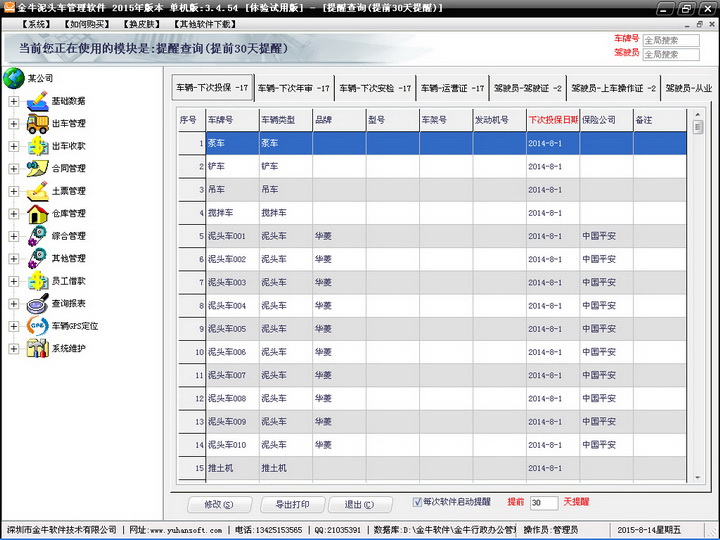Switch to 车辆-运营证 tab
Viewport: 720px width, 540px height.
pos(452,88)
